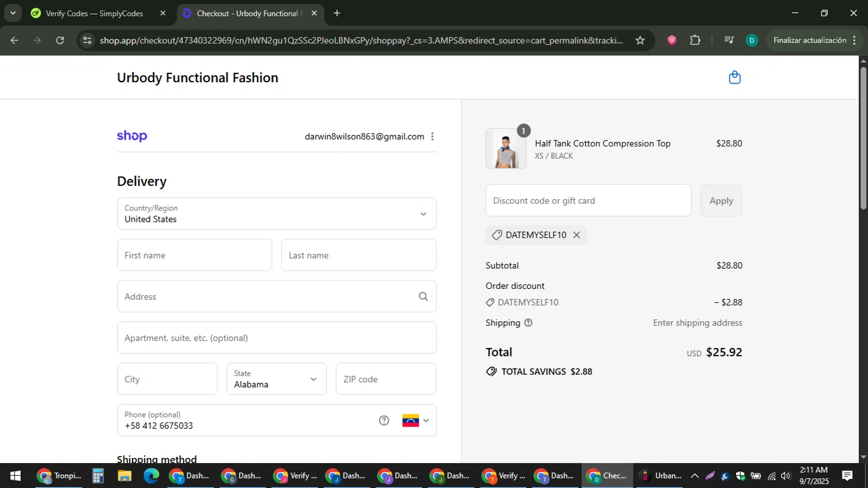This screenshot has height=488, width=868.
Task: Click the Urbody Functional Fashion store title
Action: pos(197,78)
